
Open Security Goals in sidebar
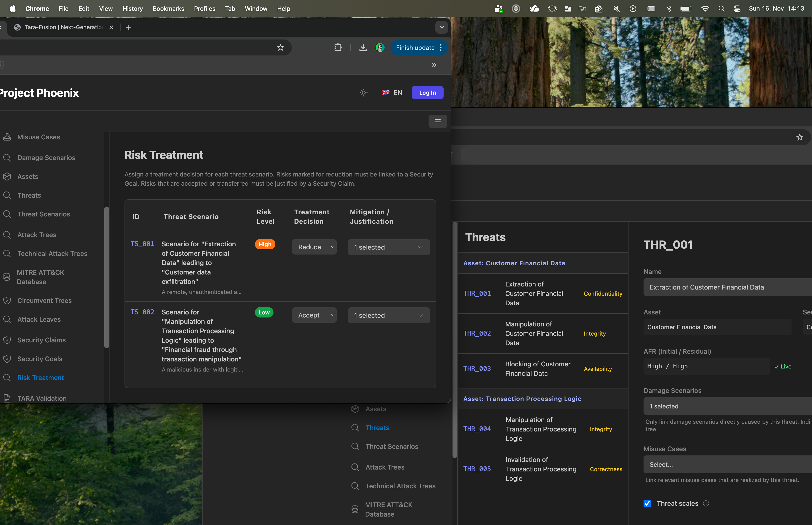(x=39, y=359)
